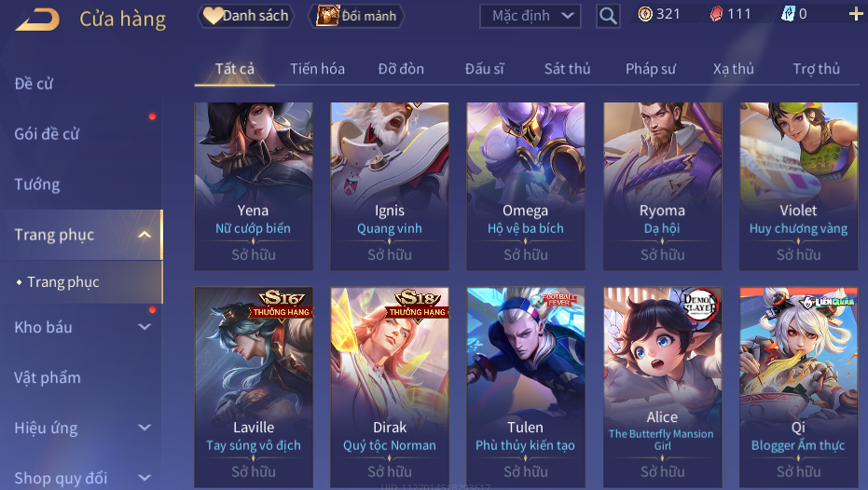Select the Yena Nữ cướp biển skin card
Screen dimensions: 868x490
(254, 186)
